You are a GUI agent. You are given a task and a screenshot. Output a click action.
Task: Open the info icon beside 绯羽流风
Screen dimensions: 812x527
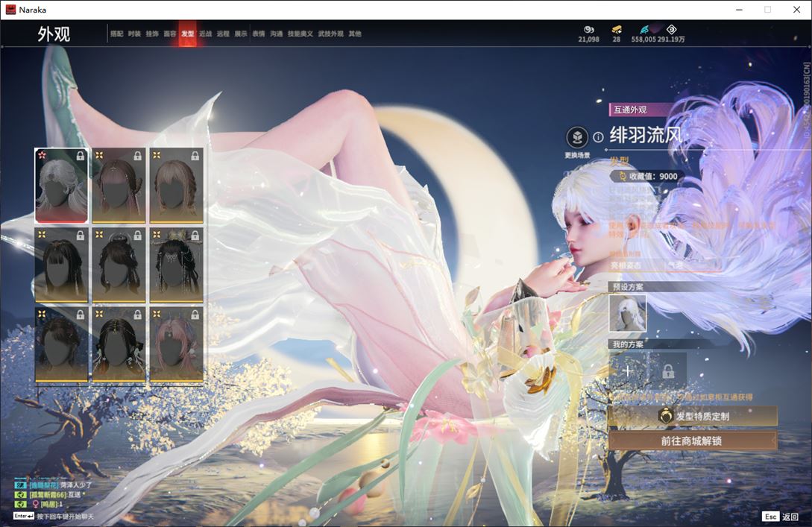click(x=598, y=137)
